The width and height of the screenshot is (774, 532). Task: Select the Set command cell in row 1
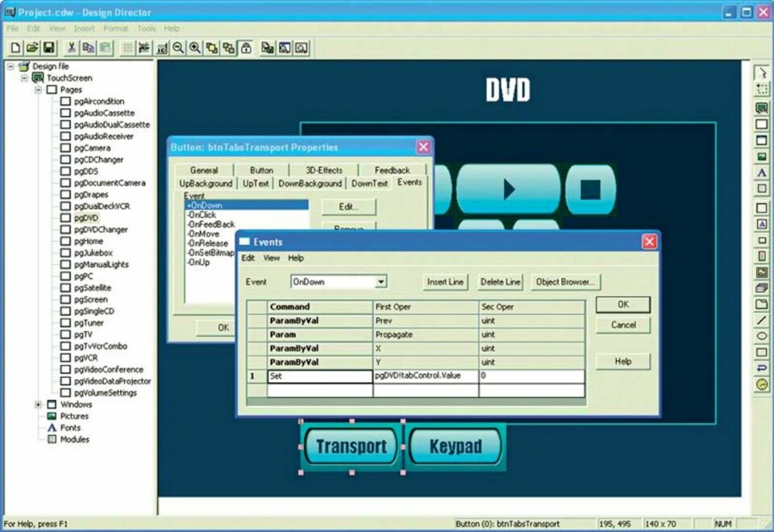click(320, 376)
